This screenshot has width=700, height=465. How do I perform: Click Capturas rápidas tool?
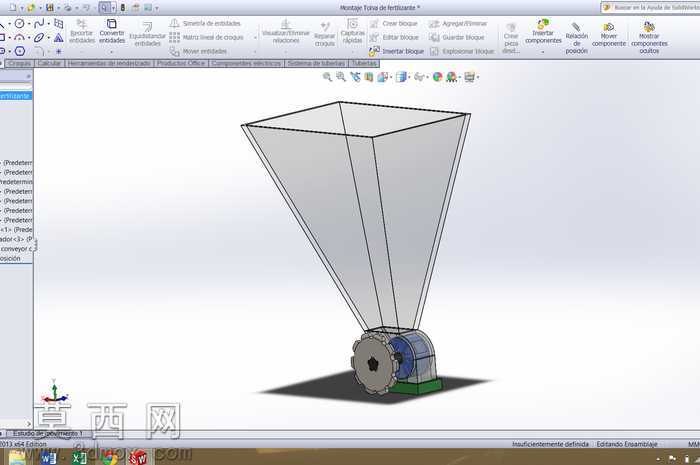coord(352,31)
